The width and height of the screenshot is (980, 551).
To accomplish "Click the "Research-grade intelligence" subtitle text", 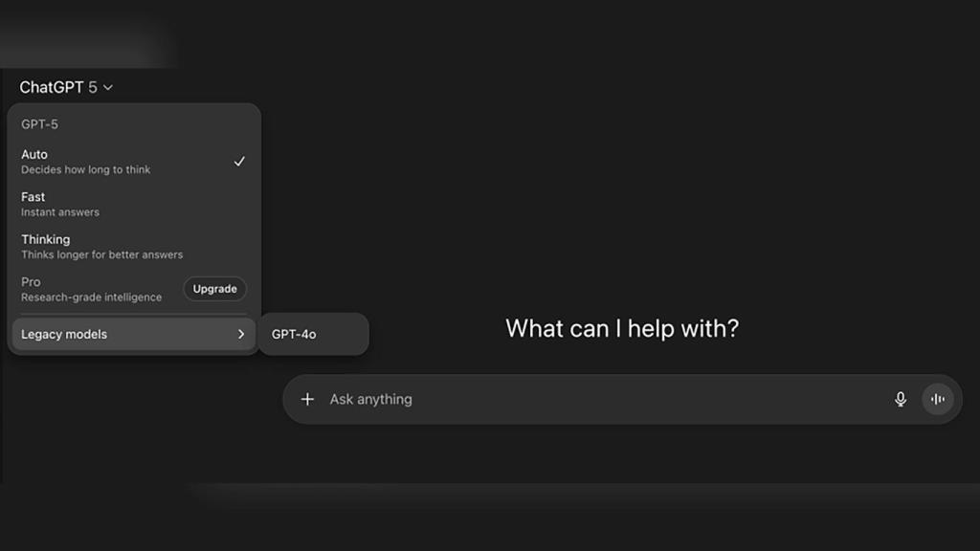I will 92,298.
